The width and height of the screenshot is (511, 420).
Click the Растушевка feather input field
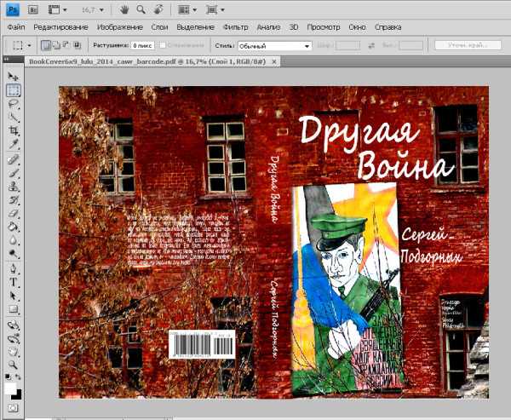pyautogui.click(x=142, y=46)
